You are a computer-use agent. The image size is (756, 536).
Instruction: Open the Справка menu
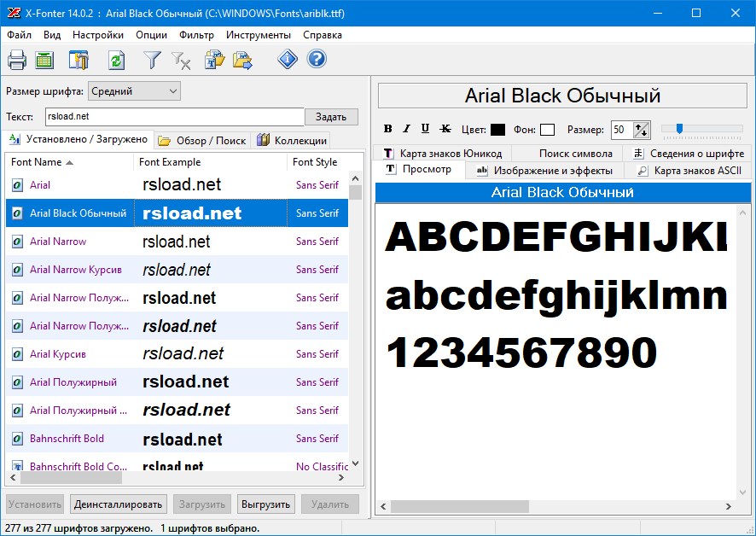pos(323,35)
